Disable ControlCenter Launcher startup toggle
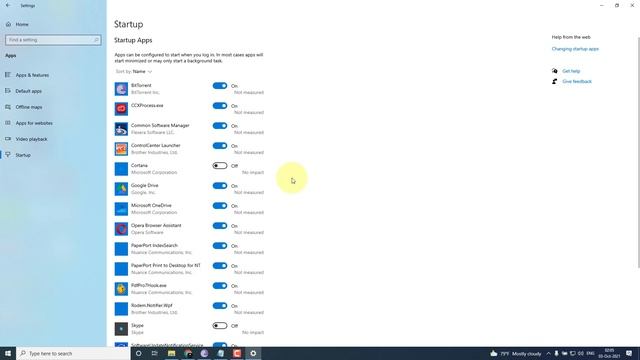This screenshot has height=360, width=640. [220, 146]
